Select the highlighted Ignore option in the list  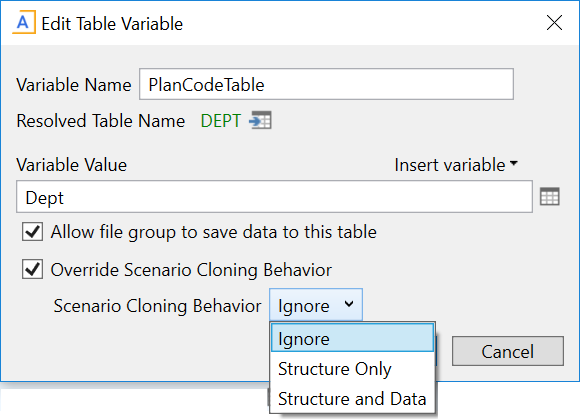tap(352, 337)
